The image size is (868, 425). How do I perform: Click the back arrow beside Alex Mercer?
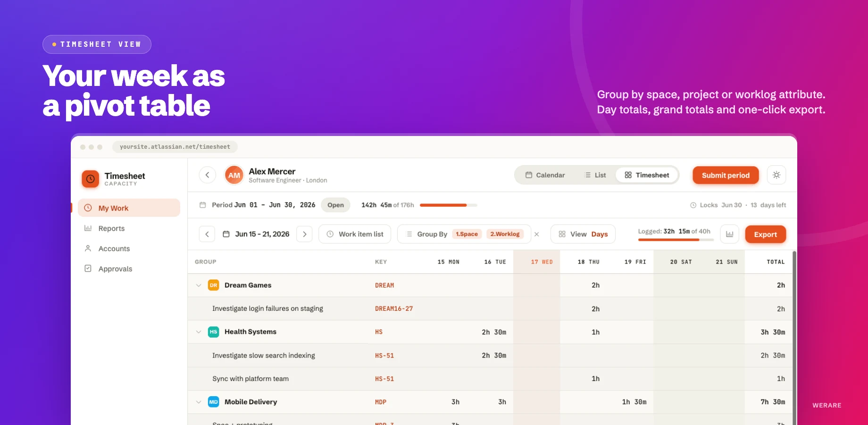tap(207, 175)
